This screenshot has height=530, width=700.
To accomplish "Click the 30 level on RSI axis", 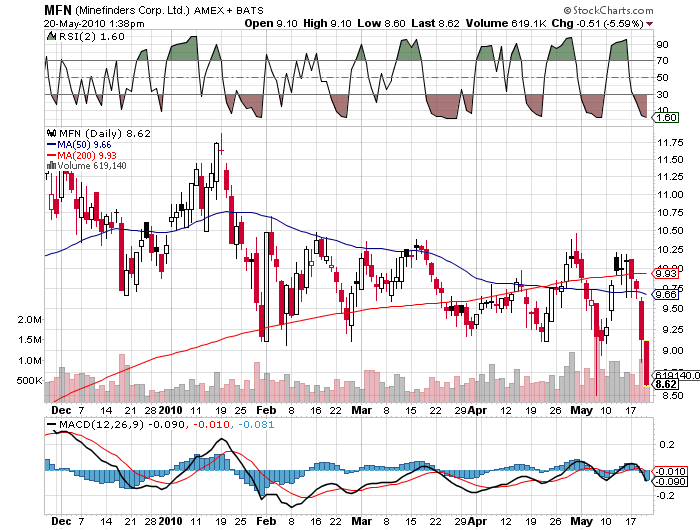I will coord(662,95).
